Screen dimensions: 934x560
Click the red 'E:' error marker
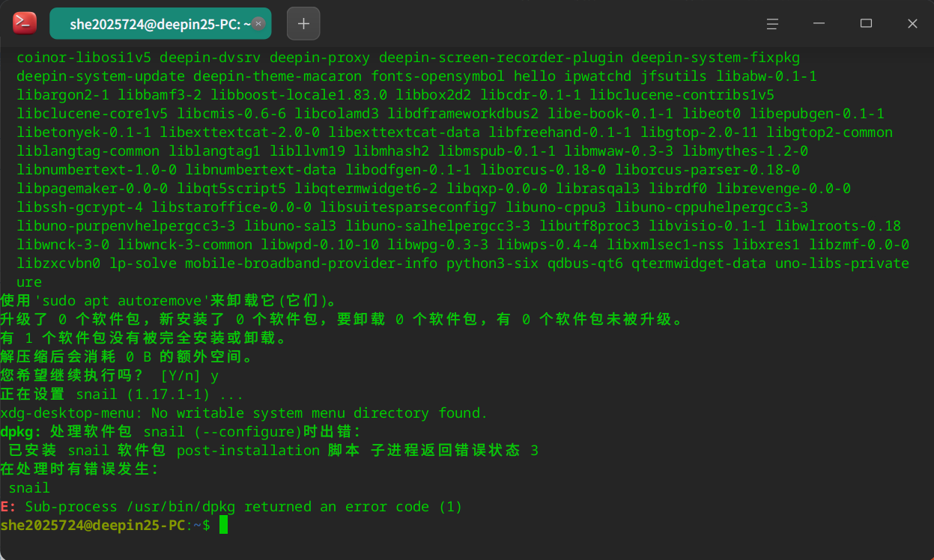[x=8, y=507]
